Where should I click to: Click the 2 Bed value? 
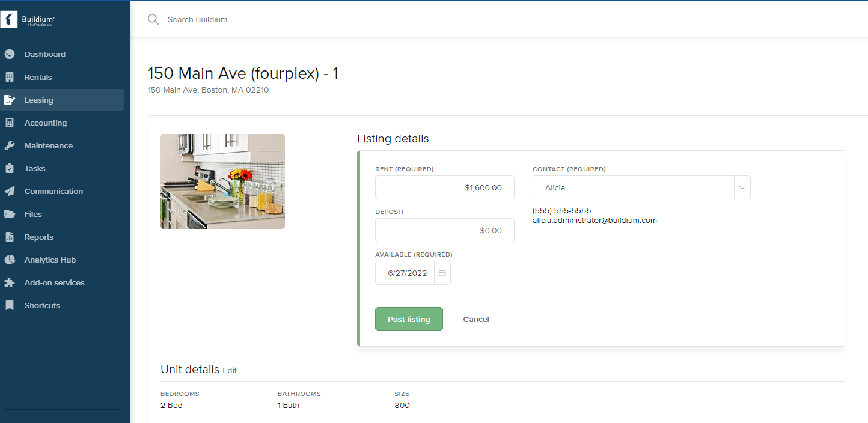[x=171, y=406]
